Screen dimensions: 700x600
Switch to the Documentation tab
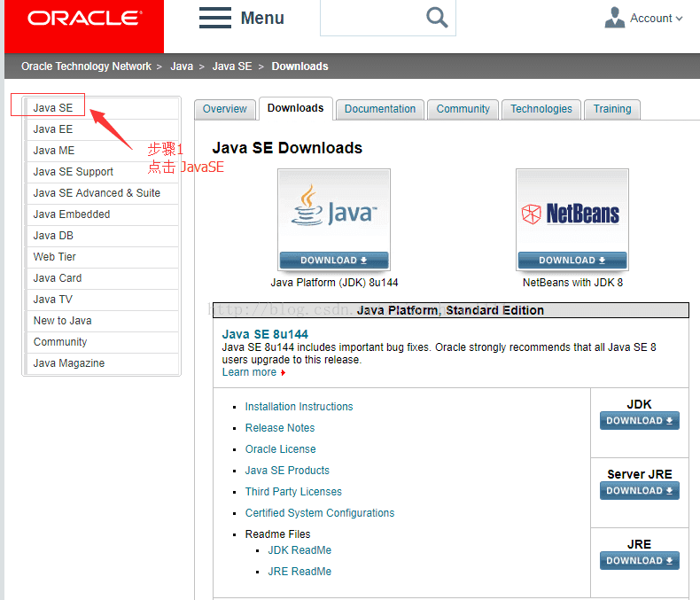click(x=380, y=109)
